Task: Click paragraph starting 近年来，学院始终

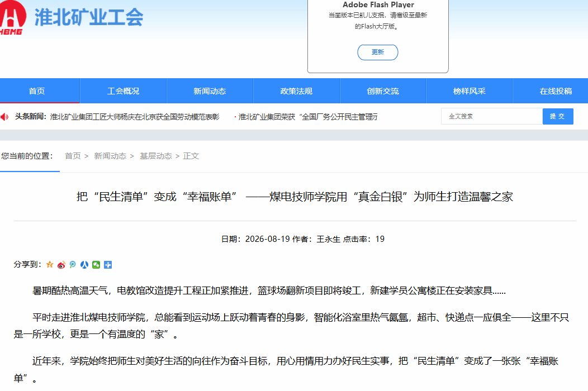Action: (287, 370)
